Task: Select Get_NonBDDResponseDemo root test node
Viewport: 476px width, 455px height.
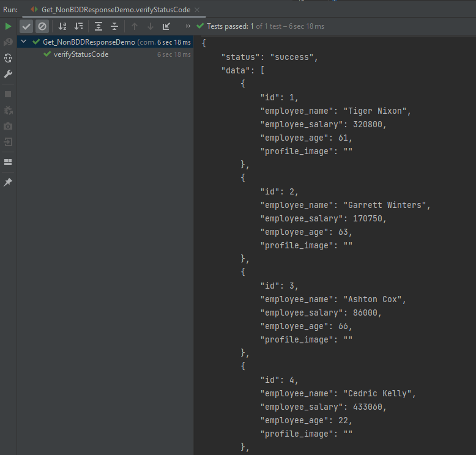Action: (x=89, y=42)
